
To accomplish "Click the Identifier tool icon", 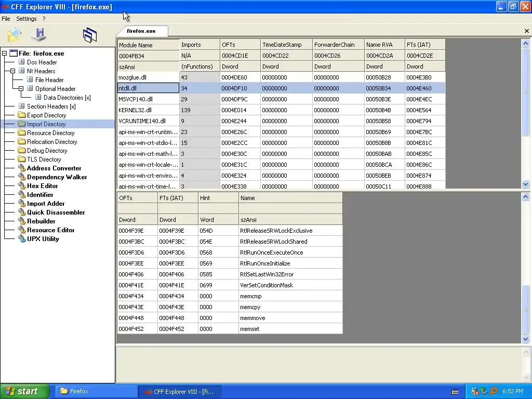I will pos(22,194).
